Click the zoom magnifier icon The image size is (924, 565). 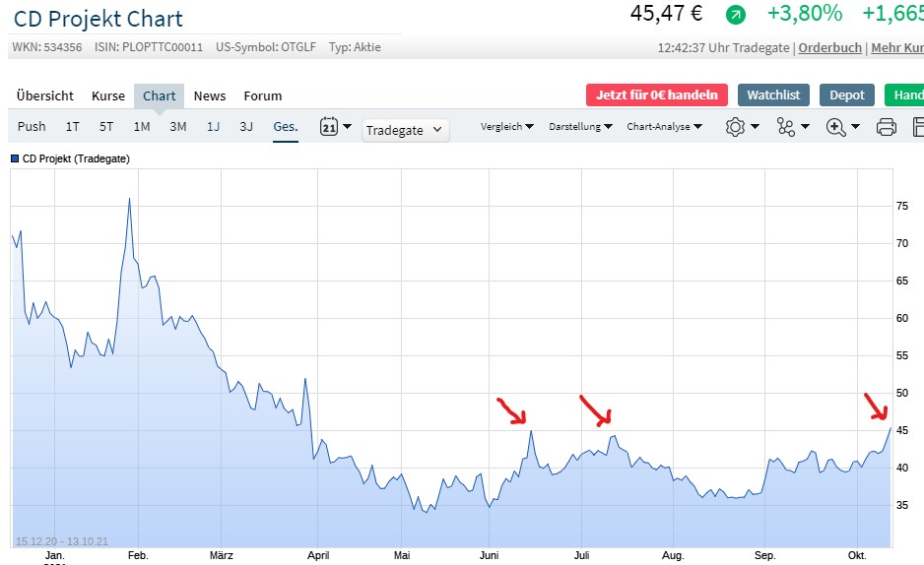coord(835,127)
